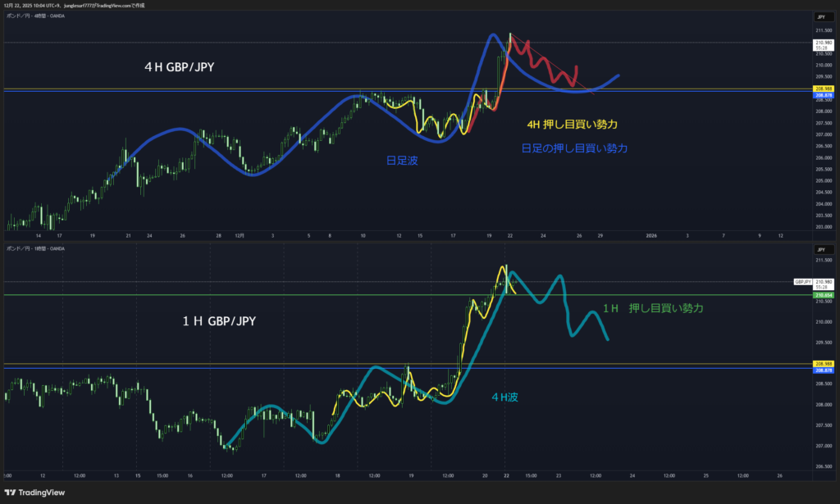Select the GBPJPY price tag on the lower chart
This screenshot has width=840, height=504.
pyautogui.click(x=803, y=281)
